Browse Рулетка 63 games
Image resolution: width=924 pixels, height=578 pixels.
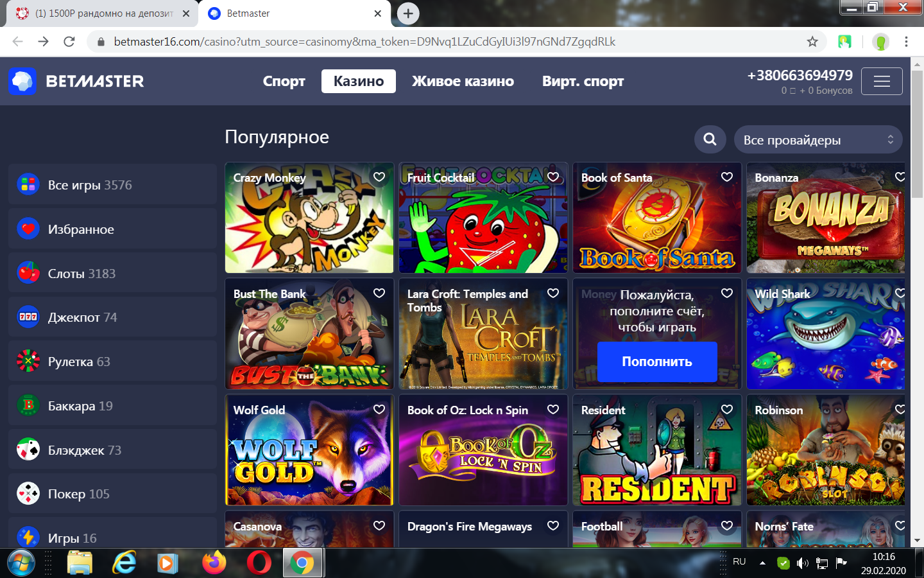tap(113, 362)
